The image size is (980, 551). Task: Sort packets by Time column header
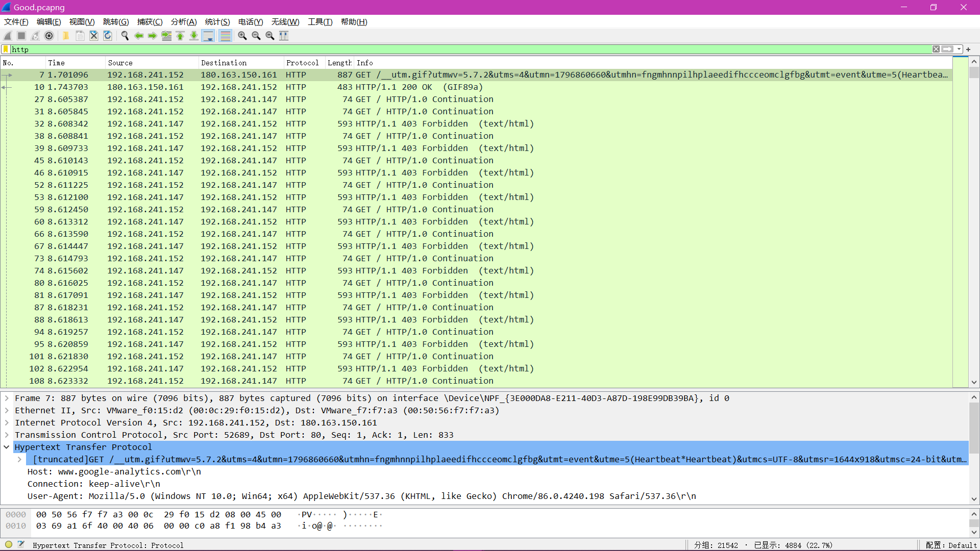(76, 63)
